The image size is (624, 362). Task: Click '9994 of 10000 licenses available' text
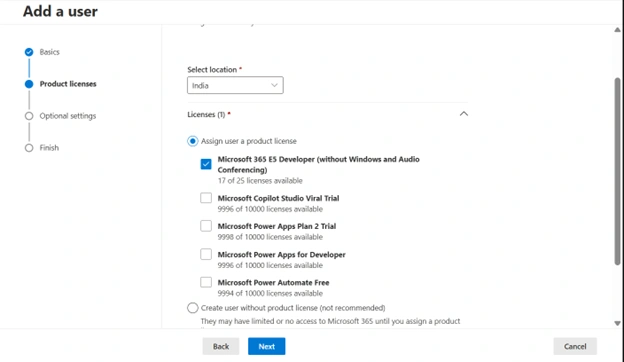[270, 294]
